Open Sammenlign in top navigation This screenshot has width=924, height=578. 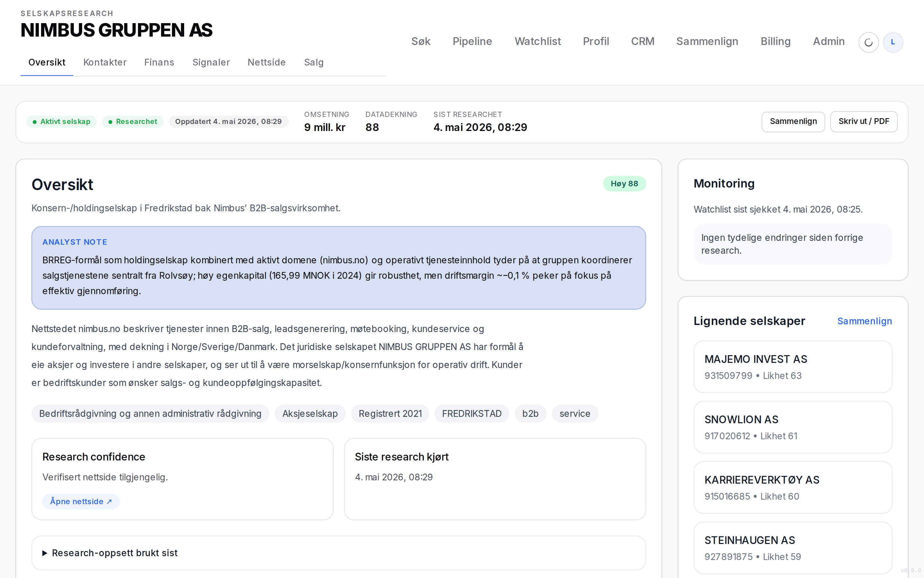[x=707, y=41]
